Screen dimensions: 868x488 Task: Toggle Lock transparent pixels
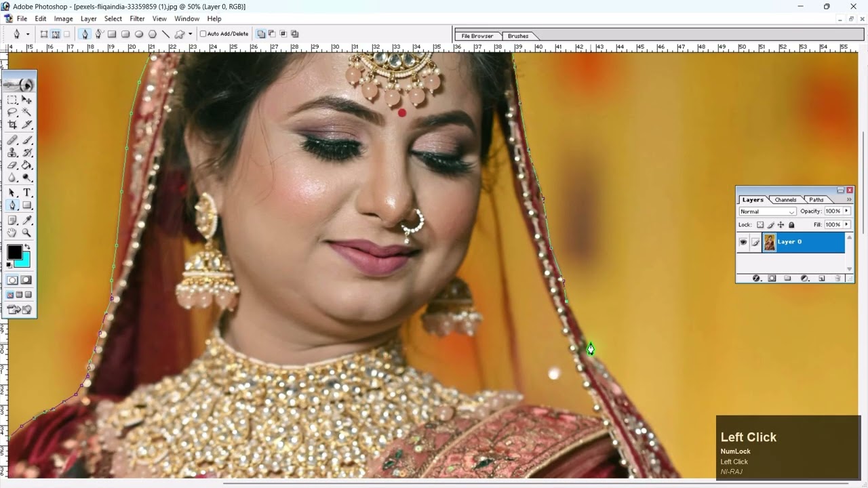click(760, 225)
